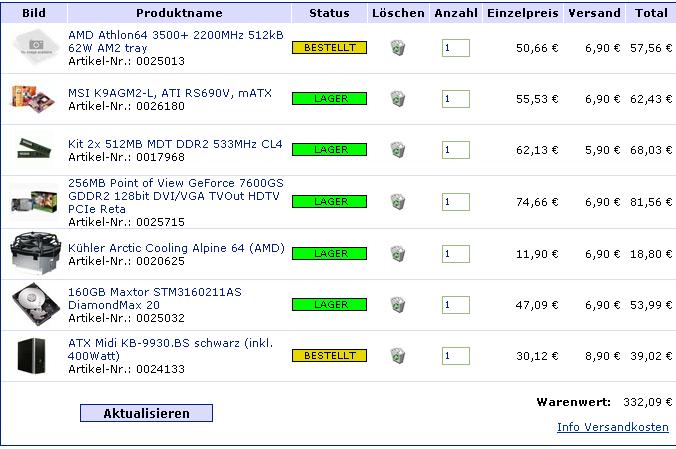Click the GeForce 7600GS quantity field
This screenshot has width=676, height=449.
point(456,202)
